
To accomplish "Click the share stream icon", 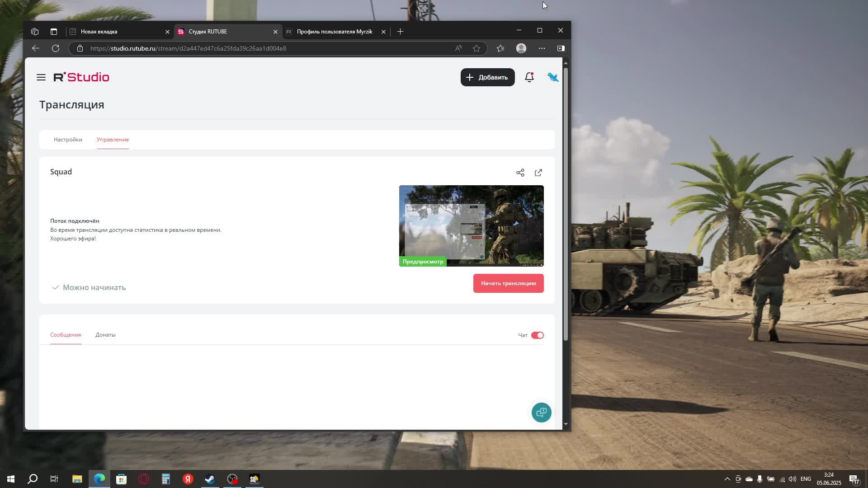I will pyautogui.click(x=520, y=173).
